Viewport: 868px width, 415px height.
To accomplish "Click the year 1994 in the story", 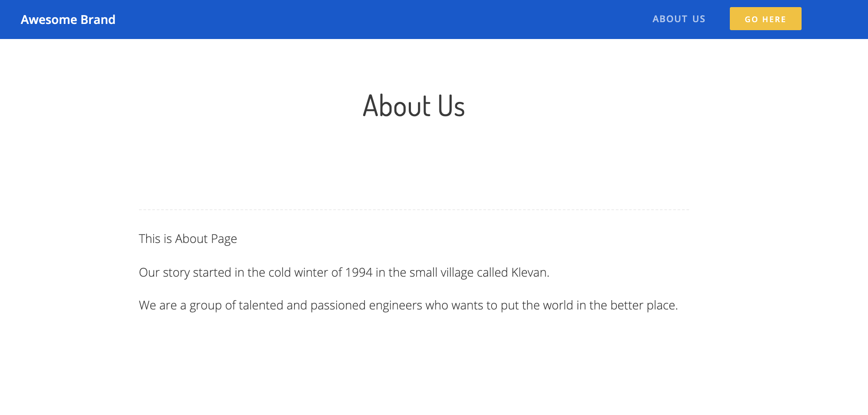I will 359,272.
